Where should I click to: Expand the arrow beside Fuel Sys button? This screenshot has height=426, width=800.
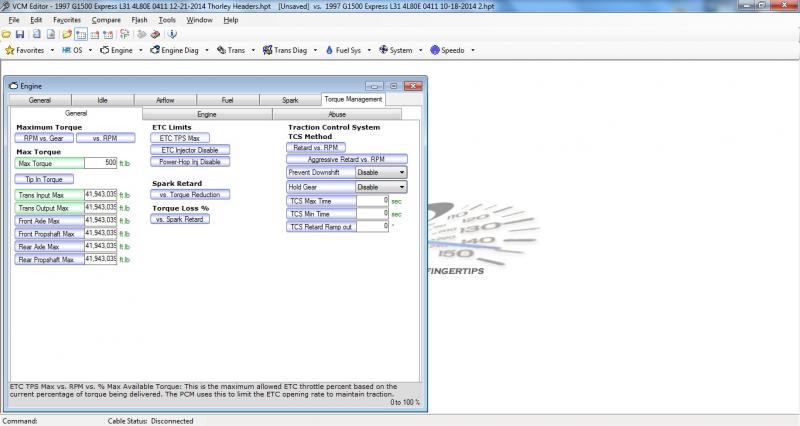point(369,50)
